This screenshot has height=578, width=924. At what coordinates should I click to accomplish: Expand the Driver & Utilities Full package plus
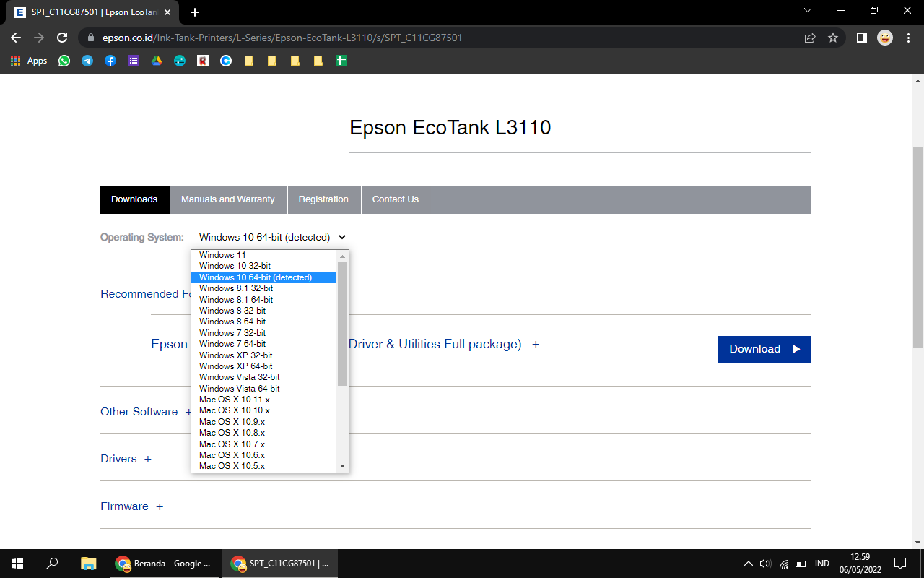pos(536,345)
